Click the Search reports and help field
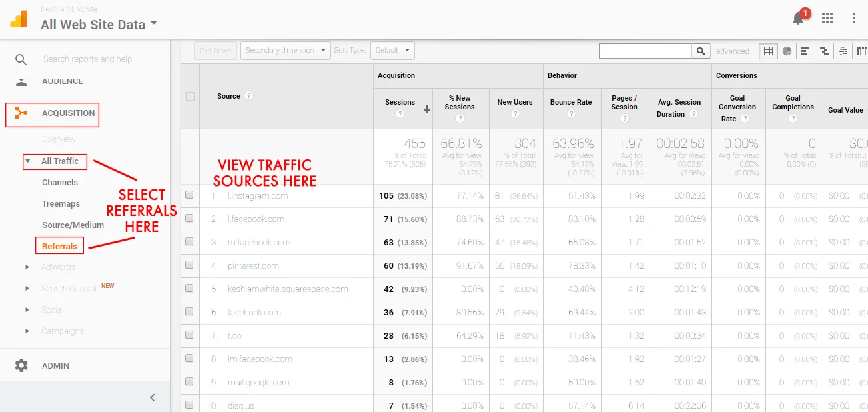 pyautogui.click(x=87, y=59)
